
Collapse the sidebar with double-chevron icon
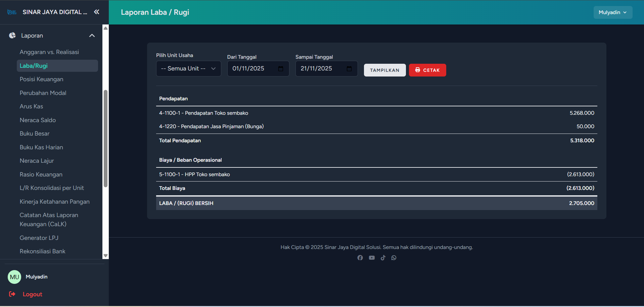97,12
